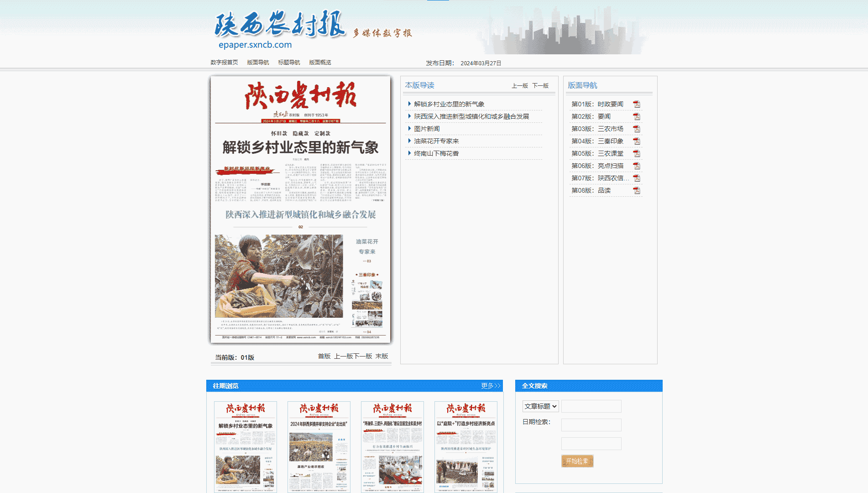The height and width of the screenshot is (493, 868).
Task: Select 第08版：品读 page link
Action: click(591, 190)
